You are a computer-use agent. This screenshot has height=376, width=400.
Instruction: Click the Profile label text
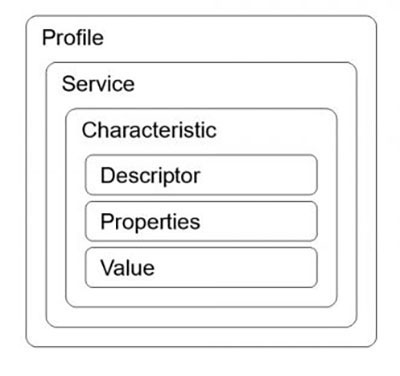[x=73, y=37]
